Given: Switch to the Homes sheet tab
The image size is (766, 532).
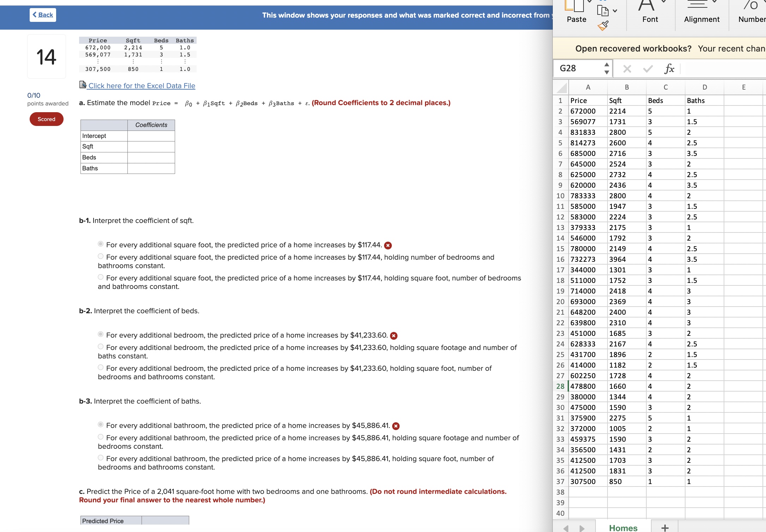Looking at the screenshot, I should tap(623, 527).
